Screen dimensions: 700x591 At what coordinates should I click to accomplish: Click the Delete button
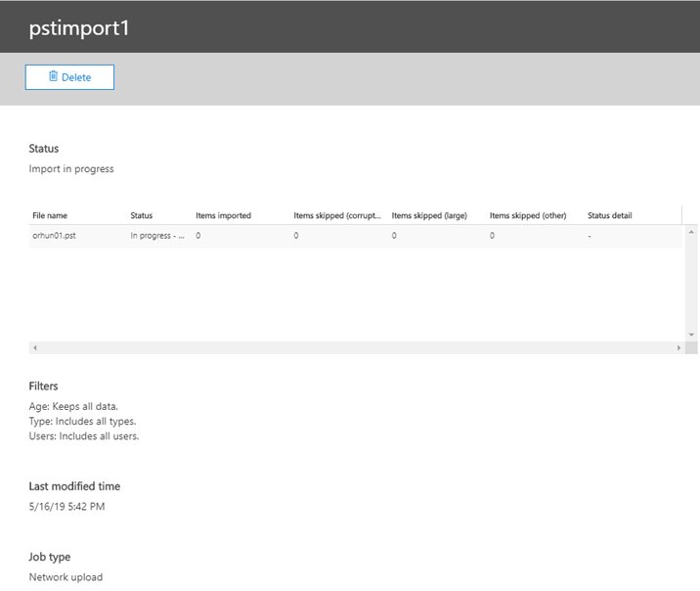pyautogui.click(x=69, y=77)
